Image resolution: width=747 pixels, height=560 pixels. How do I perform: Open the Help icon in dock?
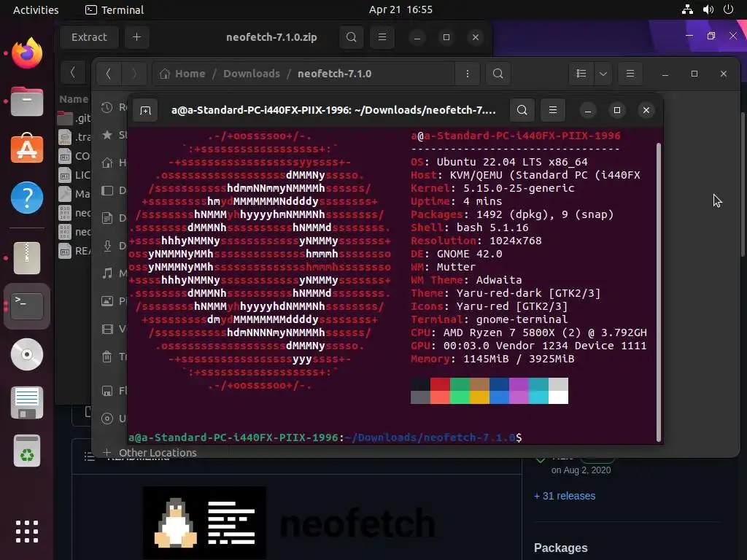tap(27, 197)
